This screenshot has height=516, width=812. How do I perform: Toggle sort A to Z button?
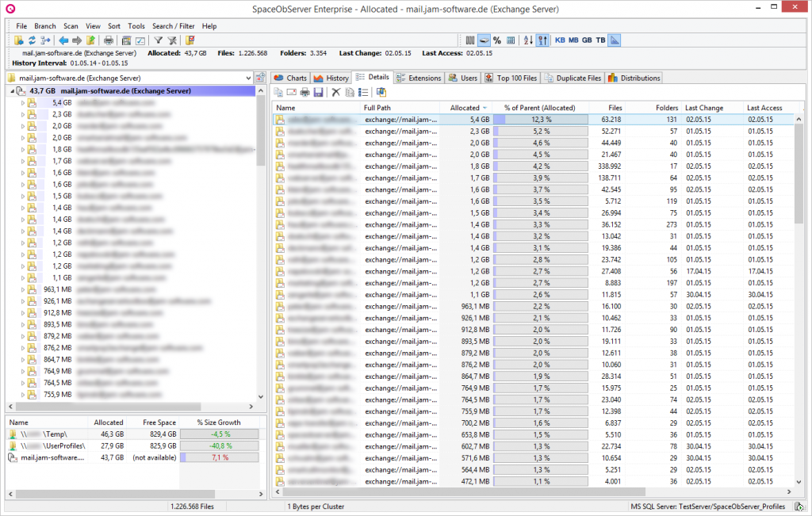(528, 40)
